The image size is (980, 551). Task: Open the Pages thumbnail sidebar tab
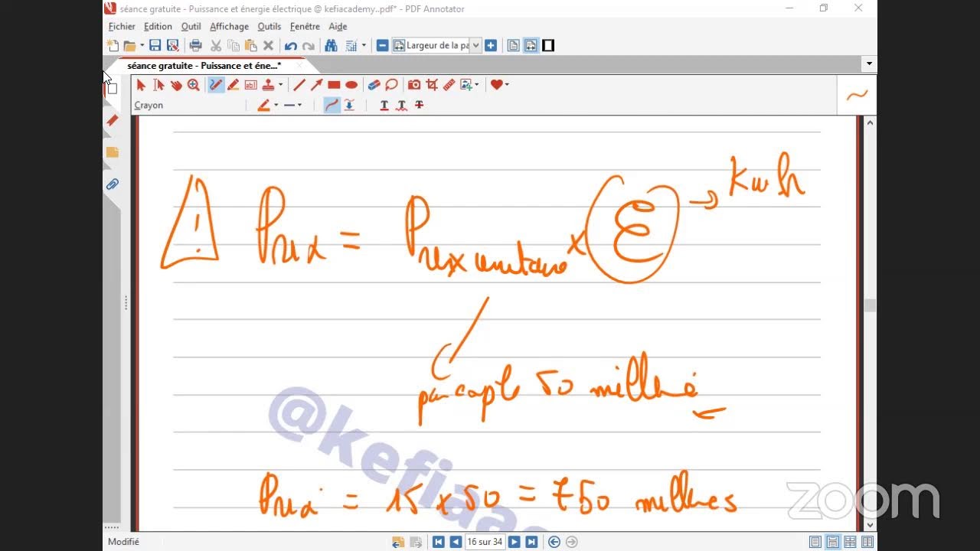point(113,88)
